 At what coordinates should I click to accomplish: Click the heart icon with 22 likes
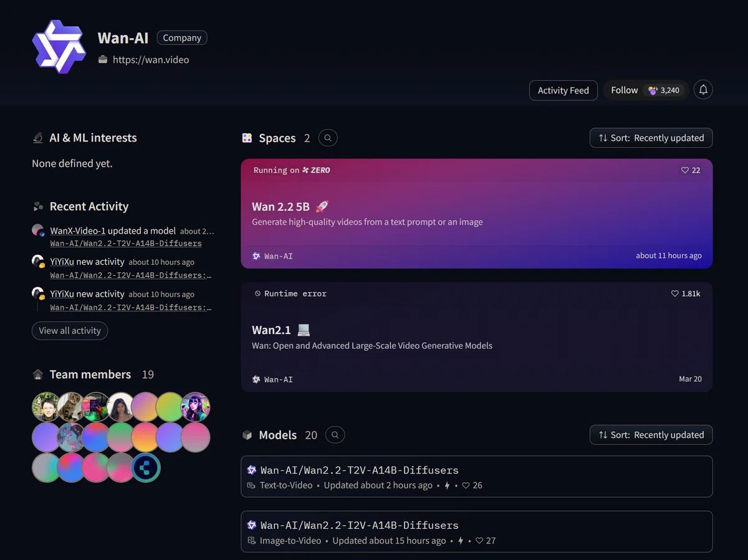tap(684, 170)
